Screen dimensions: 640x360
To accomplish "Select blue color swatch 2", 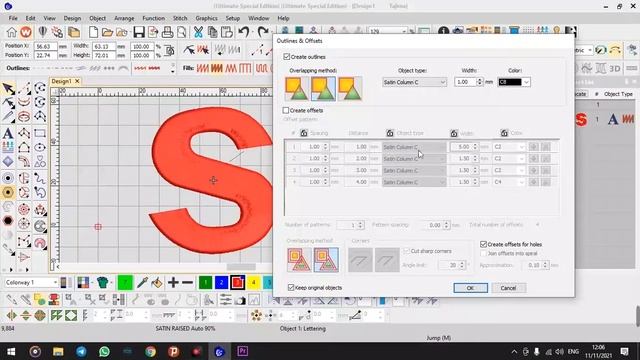I will pos(221,282).
